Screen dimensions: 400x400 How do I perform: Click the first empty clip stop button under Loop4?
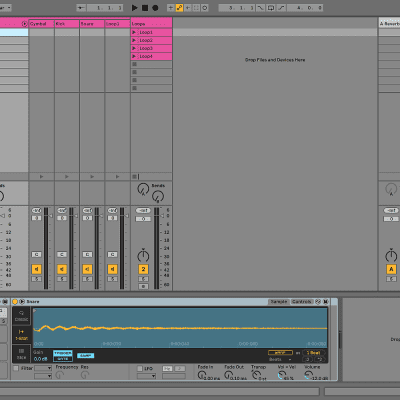tap(135, 64)
